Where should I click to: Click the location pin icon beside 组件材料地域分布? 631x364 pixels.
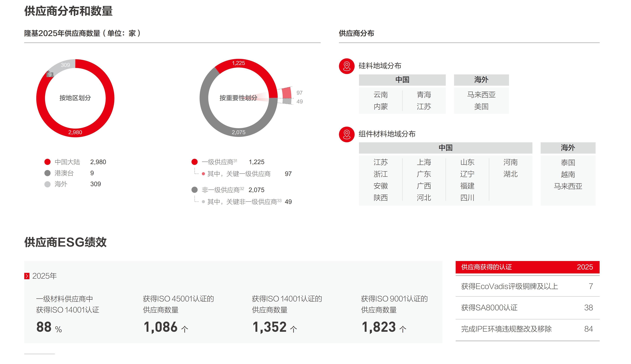[347, 135]
